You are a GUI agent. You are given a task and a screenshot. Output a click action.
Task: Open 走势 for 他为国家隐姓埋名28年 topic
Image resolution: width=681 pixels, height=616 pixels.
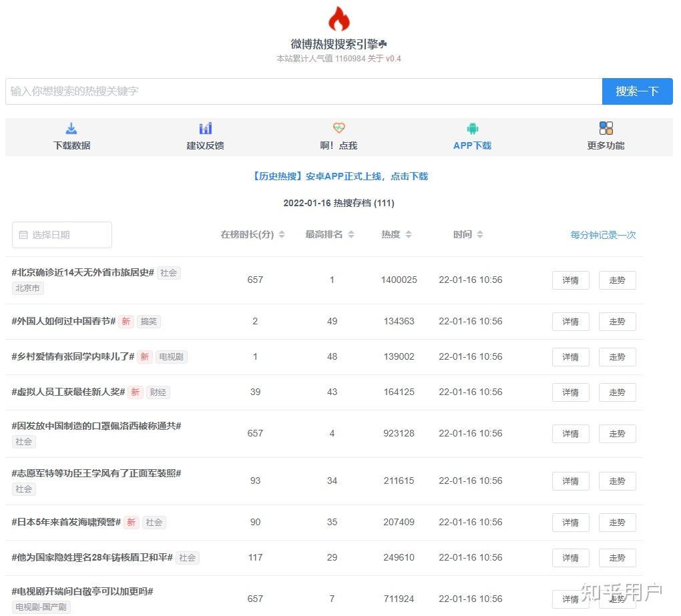[x=617, y=558]
